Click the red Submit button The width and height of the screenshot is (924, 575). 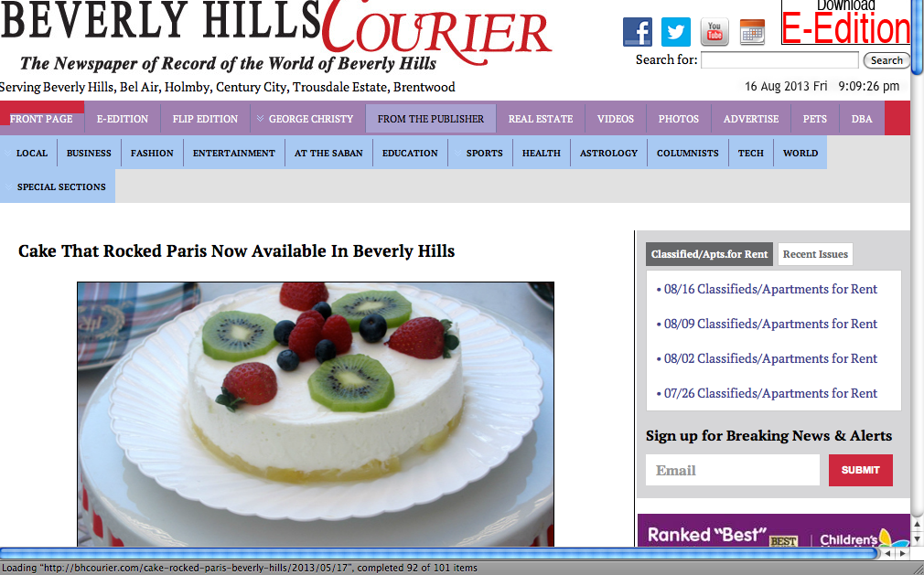tap(860, 470)
